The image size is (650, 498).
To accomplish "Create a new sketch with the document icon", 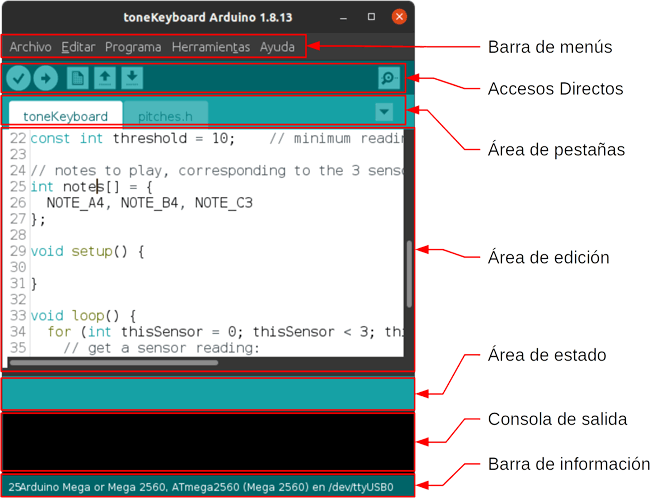I will click(78, 78).
